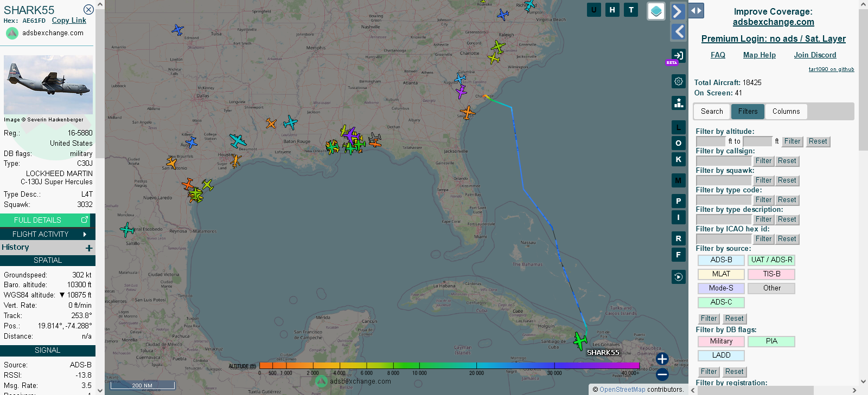Reset the squawk filter
The width and height of the screenshot is (868, 395).
point(787,180)
